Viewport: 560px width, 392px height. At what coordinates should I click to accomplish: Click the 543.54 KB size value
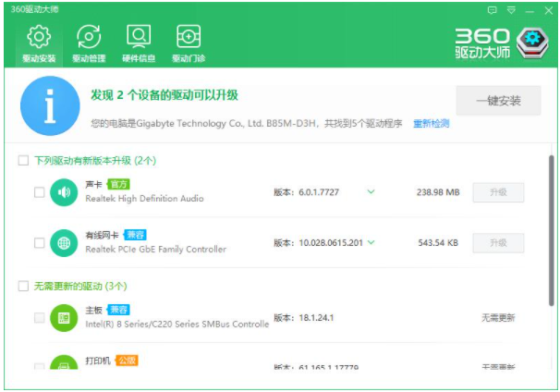pos(438,243)
